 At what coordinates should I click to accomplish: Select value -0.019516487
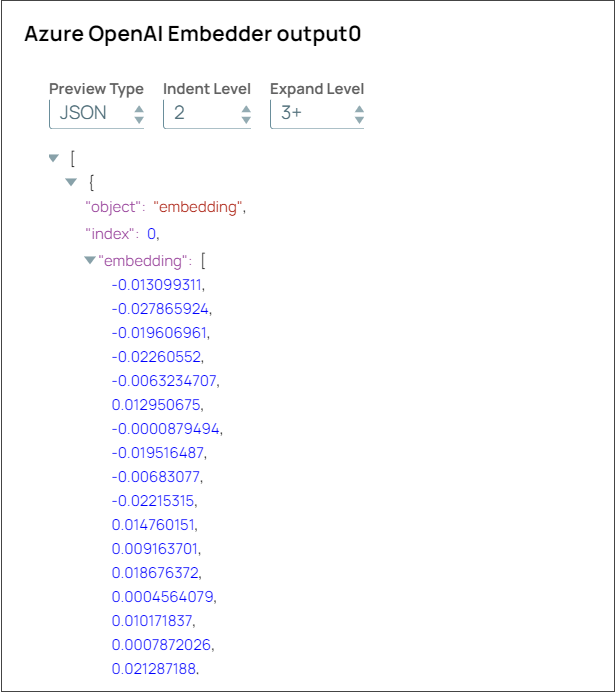(x=158, y=453)
